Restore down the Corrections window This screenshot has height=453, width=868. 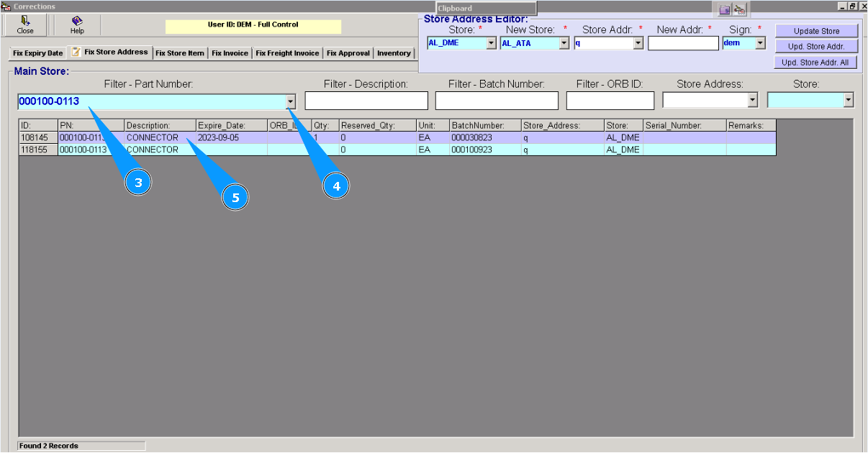(x=852, y=6)
